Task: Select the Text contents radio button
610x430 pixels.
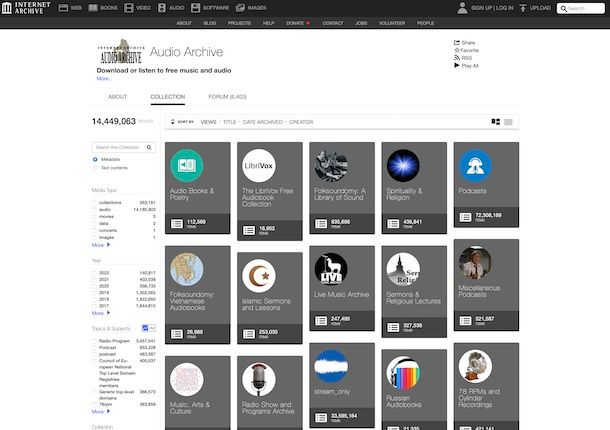Action: click(95, 168)
